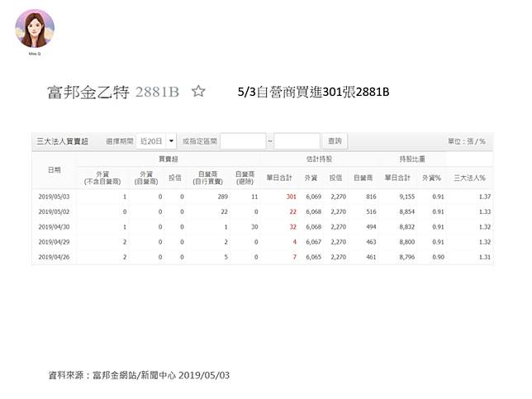Click the start date range input field
532x399 pixels.
(x=243, y=140)
